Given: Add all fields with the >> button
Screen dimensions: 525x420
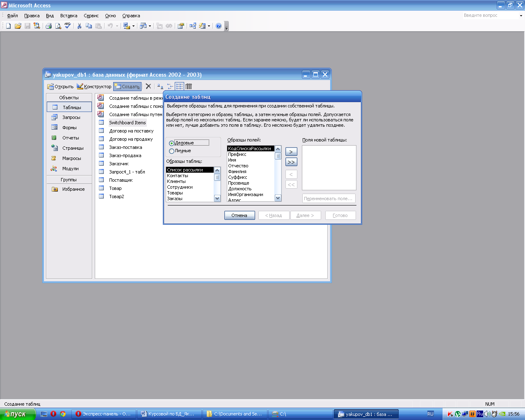Looking at the screenshot, I should (291, 162).
